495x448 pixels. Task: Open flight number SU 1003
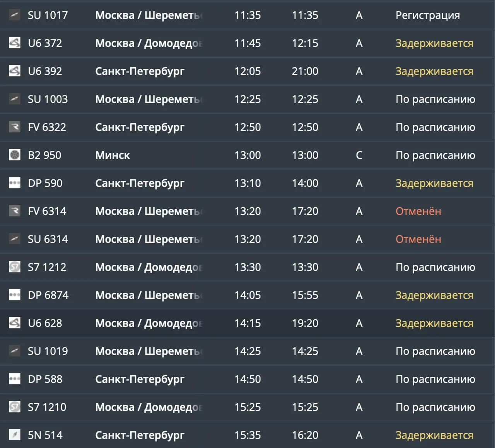(48, 99)
